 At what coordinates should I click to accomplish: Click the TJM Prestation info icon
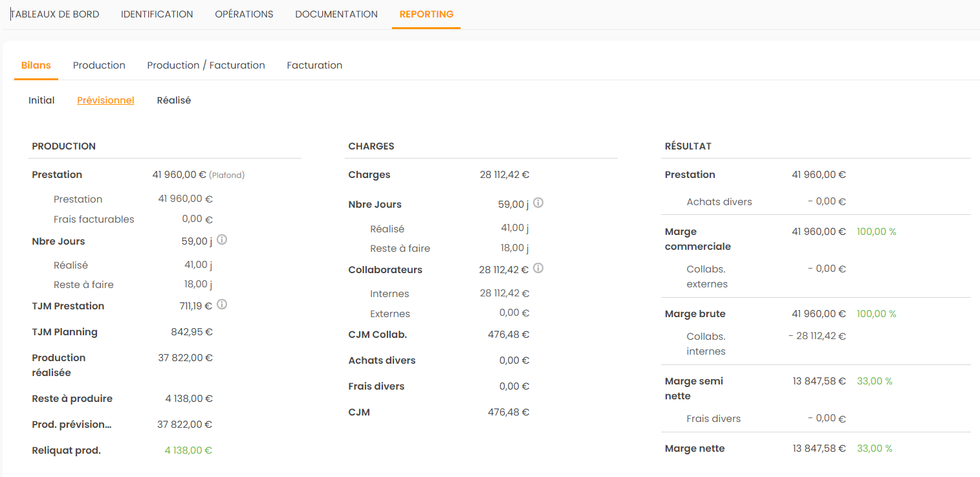[222, 305]
